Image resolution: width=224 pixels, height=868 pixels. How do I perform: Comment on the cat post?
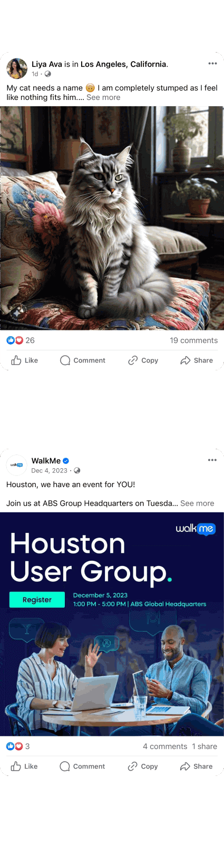click(83, 360)
